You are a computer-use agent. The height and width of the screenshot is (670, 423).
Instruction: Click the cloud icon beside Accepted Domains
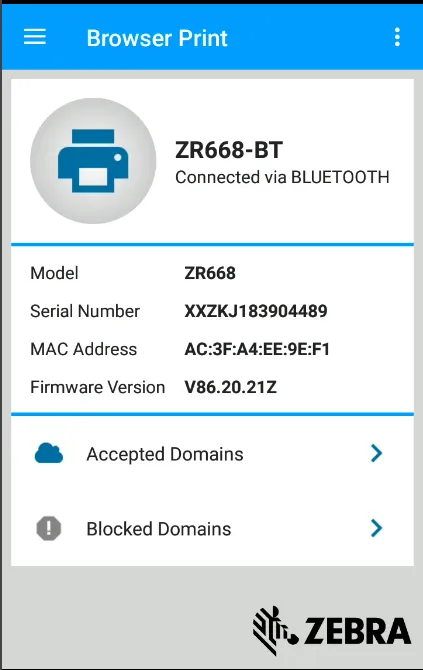pos(49,454)
